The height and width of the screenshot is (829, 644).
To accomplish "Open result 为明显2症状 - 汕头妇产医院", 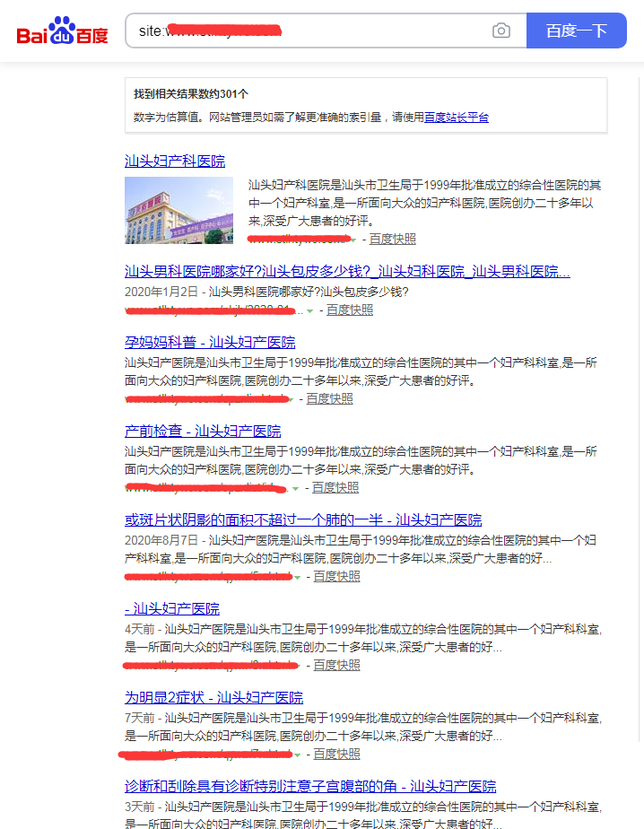I will click(x=214, y=698).
